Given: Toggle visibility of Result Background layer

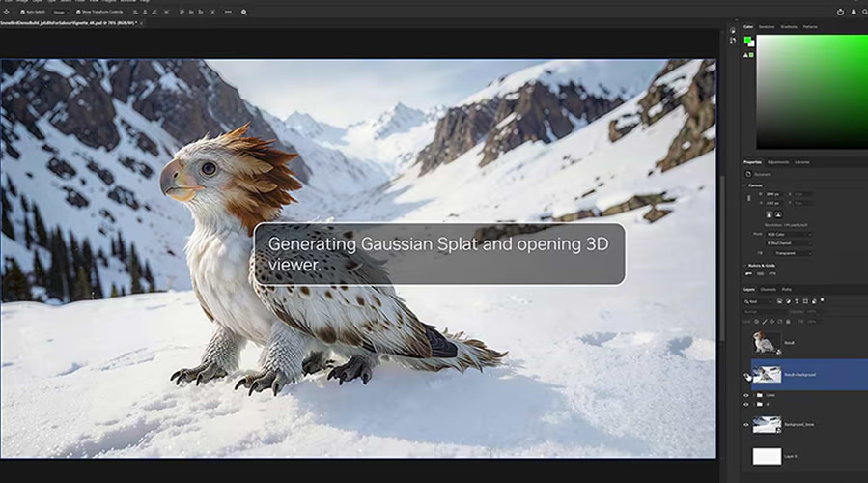Looking at the screenshot, I should point(746,376).
